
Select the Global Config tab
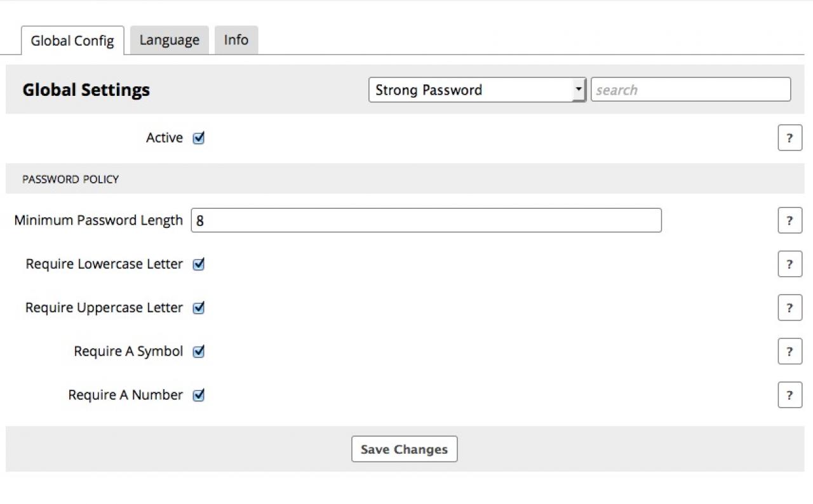72,41
